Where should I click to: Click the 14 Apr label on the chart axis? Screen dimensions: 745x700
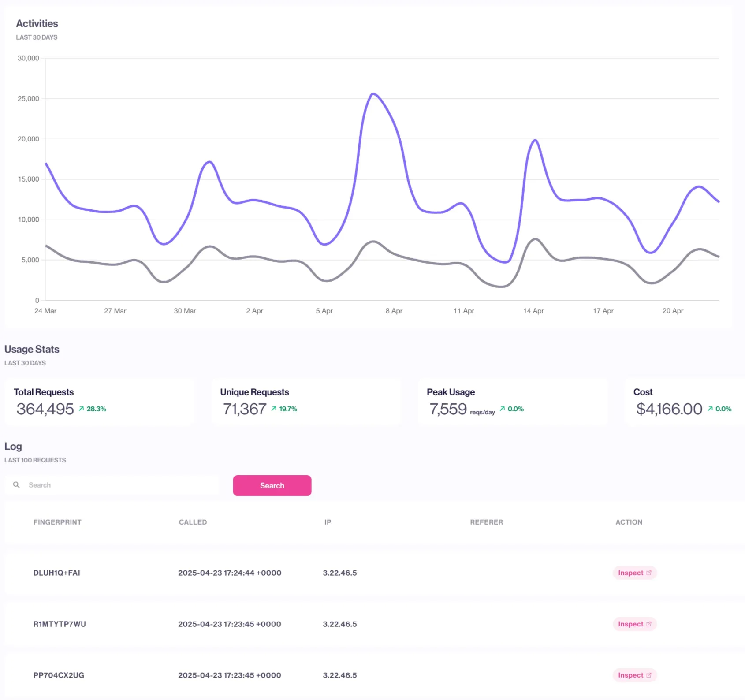click(x=533, y=311)
